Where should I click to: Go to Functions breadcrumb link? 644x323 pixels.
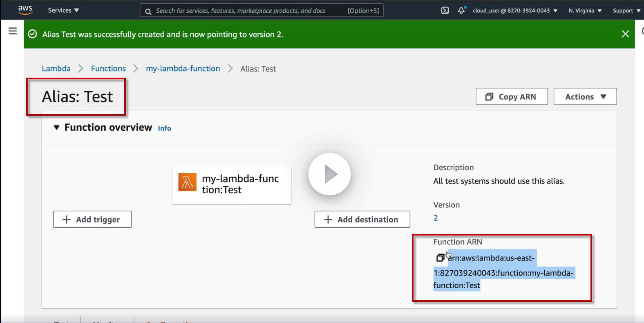coord(108,69)
